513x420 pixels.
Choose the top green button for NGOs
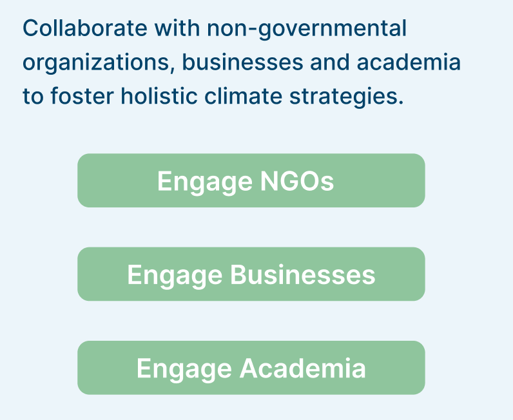251,181
